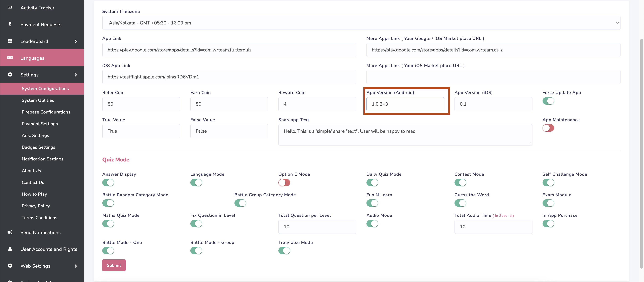Go to Payment Settings submenu item
Image resolution: width=644 pixels, height=282 pixels.
pos(40,124)
